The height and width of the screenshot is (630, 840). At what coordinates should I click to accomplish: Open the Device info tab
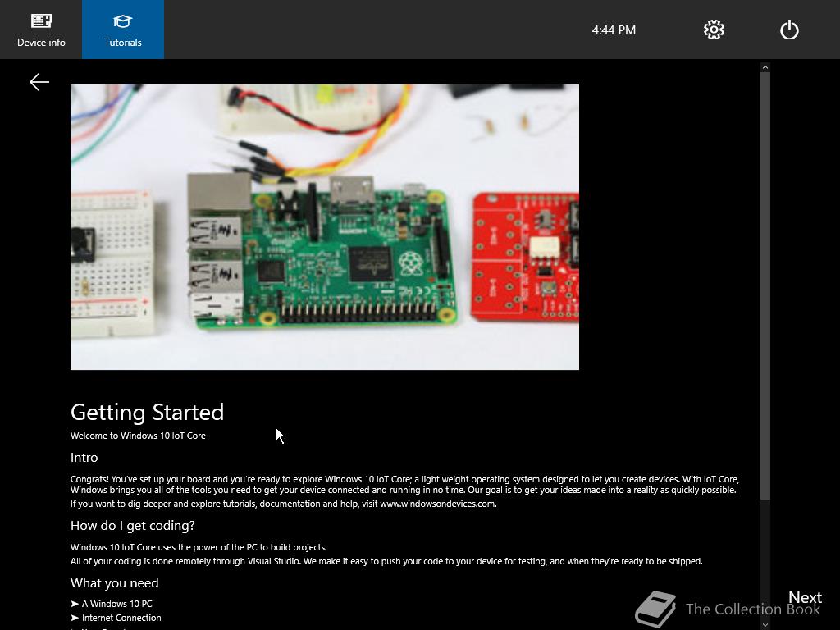click(41, 30)
